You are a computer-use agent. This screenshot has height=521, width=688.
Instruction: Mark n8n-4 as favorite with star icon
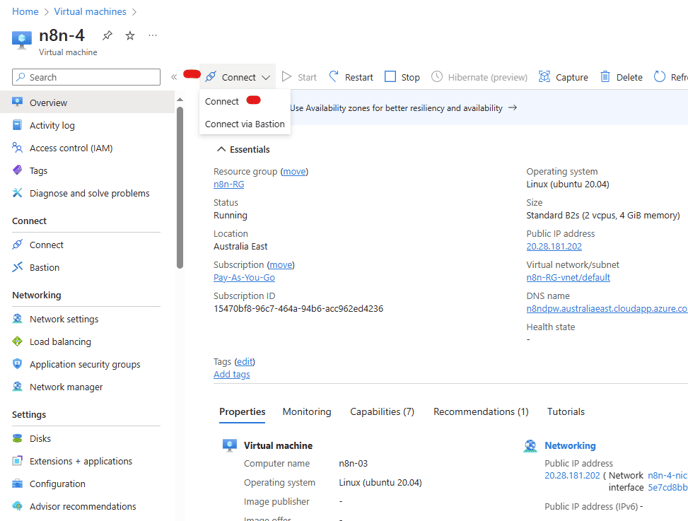click(130, 36)
